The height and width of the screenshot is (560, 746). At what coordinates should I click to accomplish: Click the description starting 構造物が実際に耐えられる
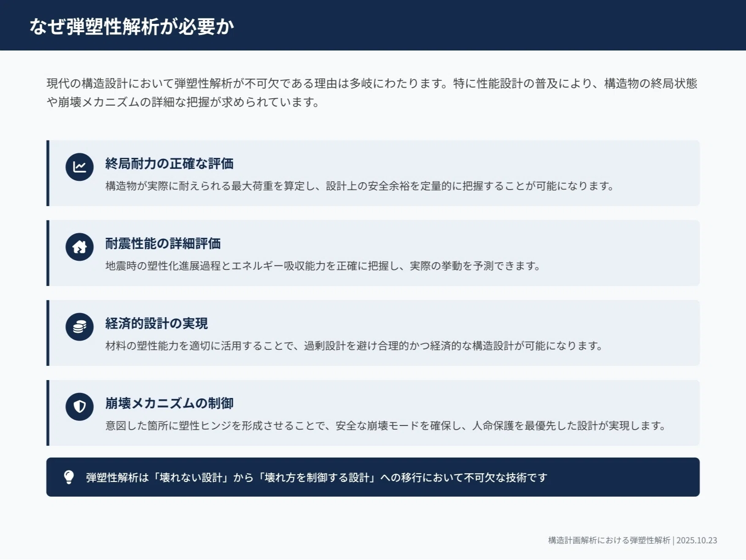tap(360, 186)
